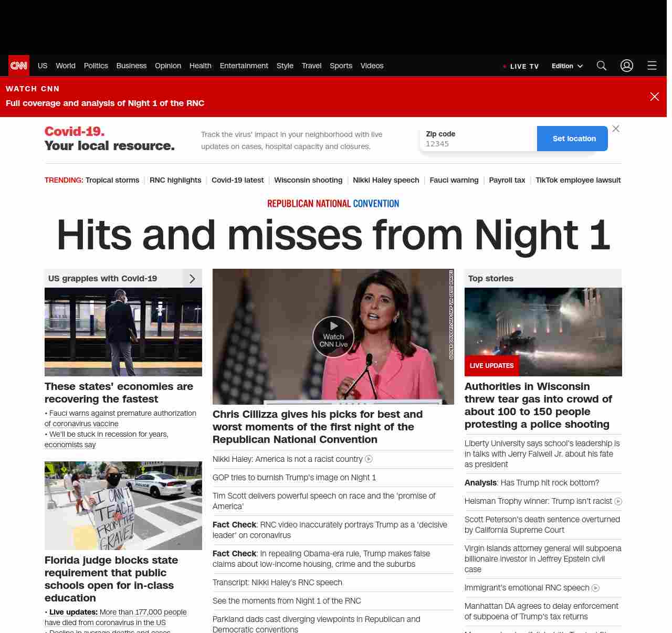Open the Wisconsin tear gas photo thumbnail

click(543, 332)
